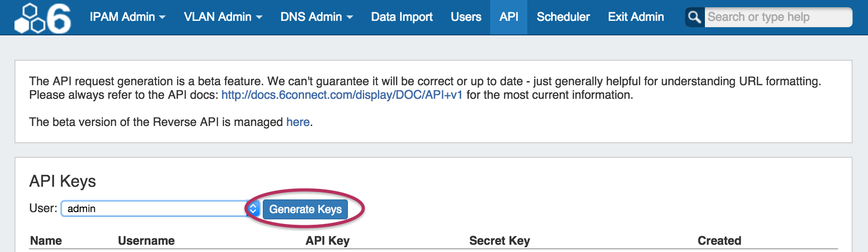The image size is (868, 252).
Task: Navigate to the Scheduler page
Action: pos(563,17)
